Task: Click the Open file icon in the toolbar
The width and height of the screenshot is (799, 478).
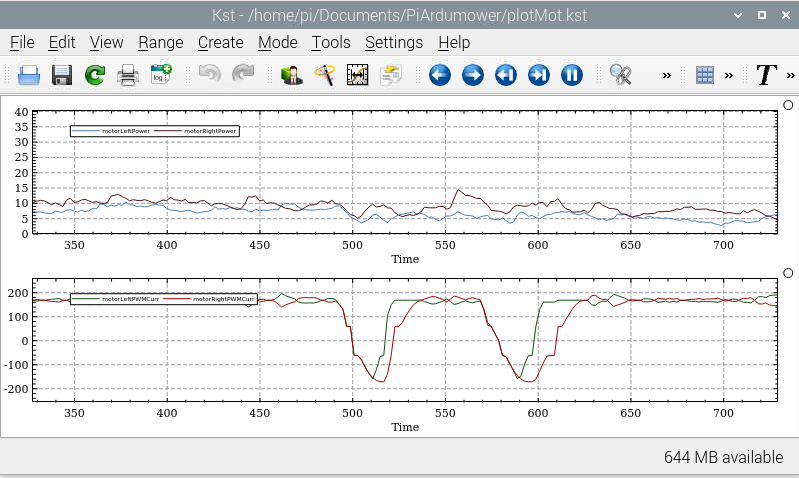Action: tap(29, 75)
